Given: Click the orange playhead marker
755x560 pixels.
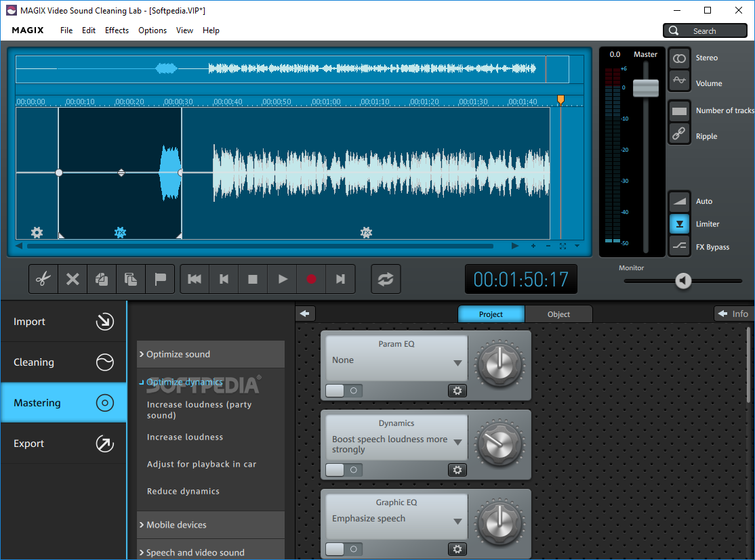Looking at the screenshot, I should pos(560,100).
